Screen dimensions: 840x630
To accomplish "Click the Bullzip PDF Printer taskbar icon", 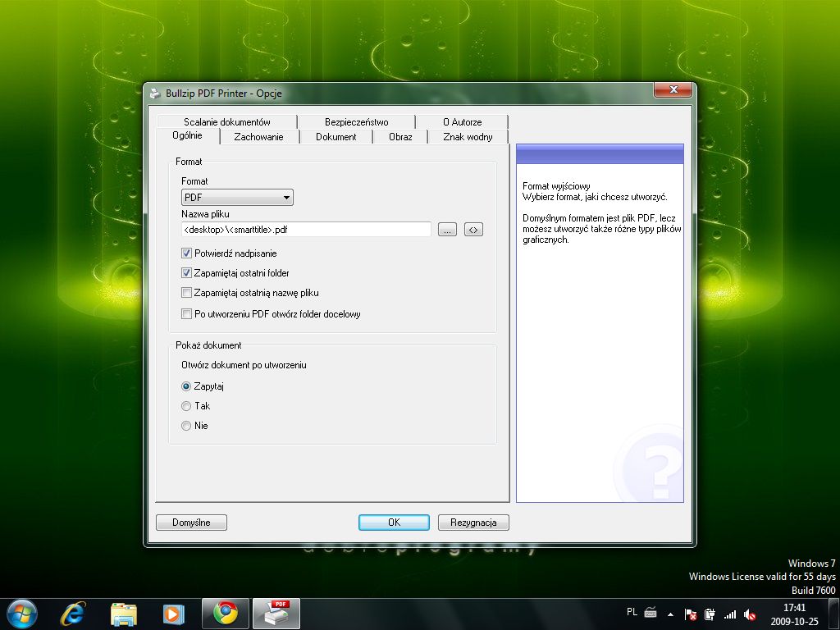I will pyautogui.click(x=276, y=613).
